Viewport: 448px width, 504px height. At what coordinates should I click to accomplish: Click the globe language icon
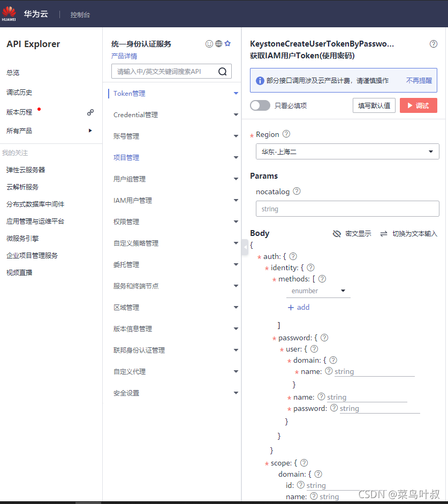tap(219, 44)
